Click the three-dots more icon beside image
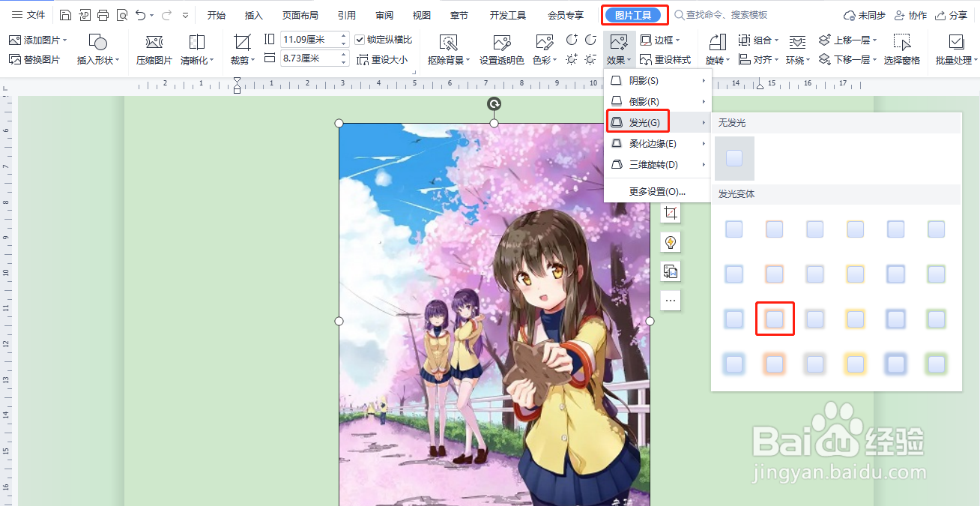 pyautogui.click(x=671, y=301)
